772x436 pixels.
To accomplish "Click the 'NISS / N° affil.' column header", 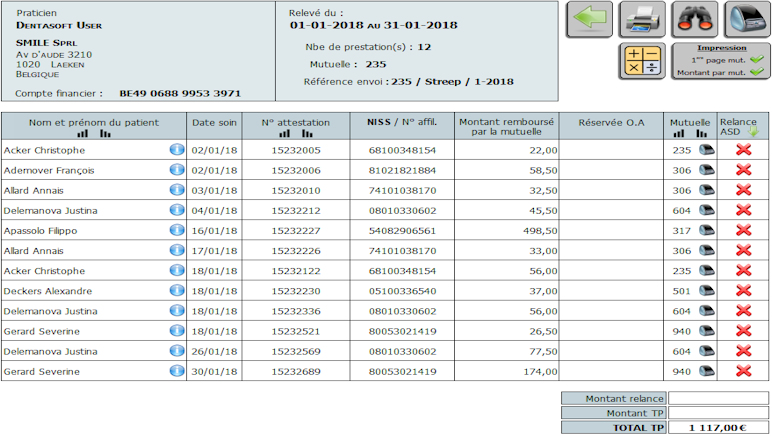I will [402, 122].
